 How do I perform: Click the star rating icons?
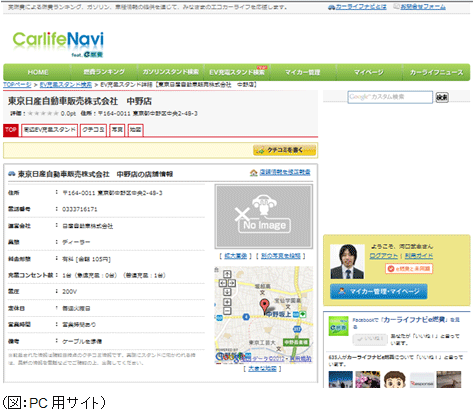pos(43,114)
